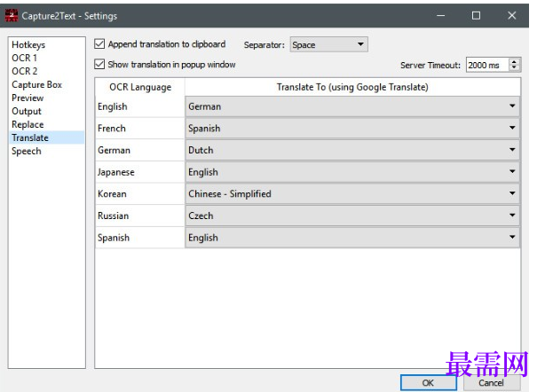This screenshot has height=392, width=545.
Task: Select the French OCR language cell
Action: coord(140,129)
